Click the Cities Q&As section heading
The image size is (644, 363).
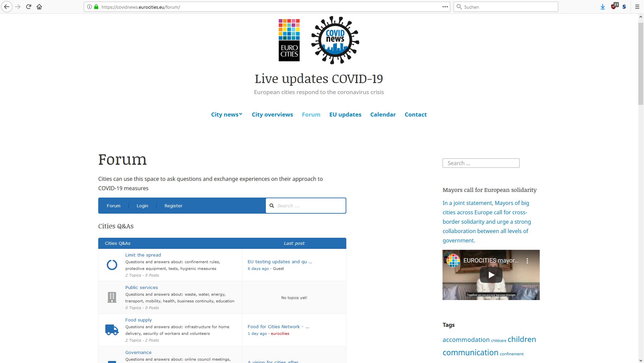coord(116,226)
